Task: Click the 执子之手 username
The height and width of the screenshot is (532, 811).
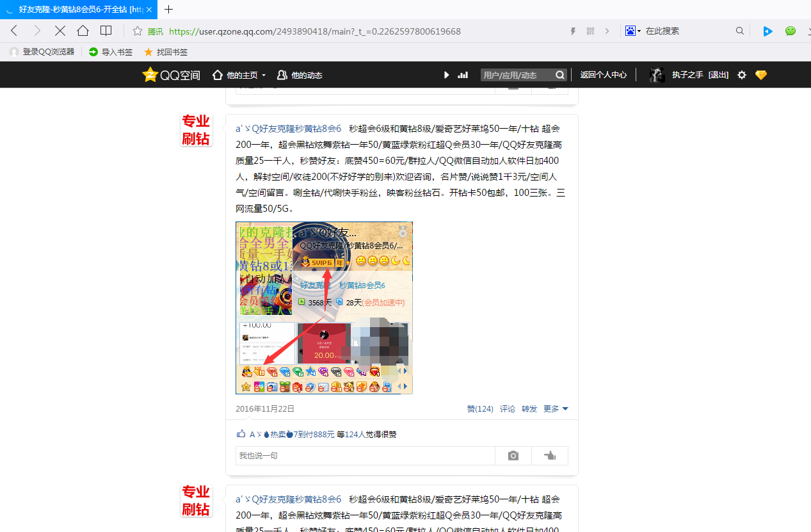Action: 688,75
